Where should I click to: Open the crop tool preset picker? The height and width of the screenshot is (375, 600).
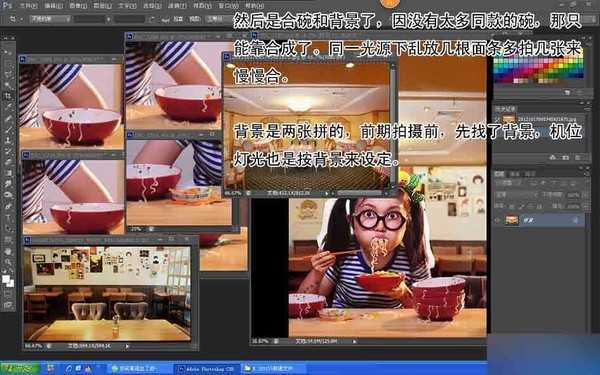[15, 19]
